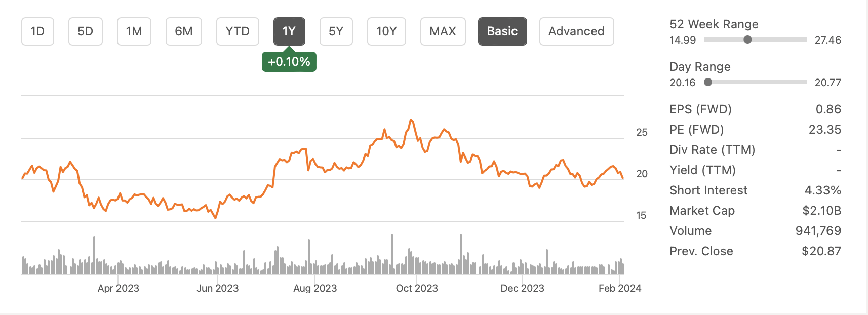Switch to the 5Y chart
Image resolution: width=868 pixels, height=315 pixels.
click(336, 31)
